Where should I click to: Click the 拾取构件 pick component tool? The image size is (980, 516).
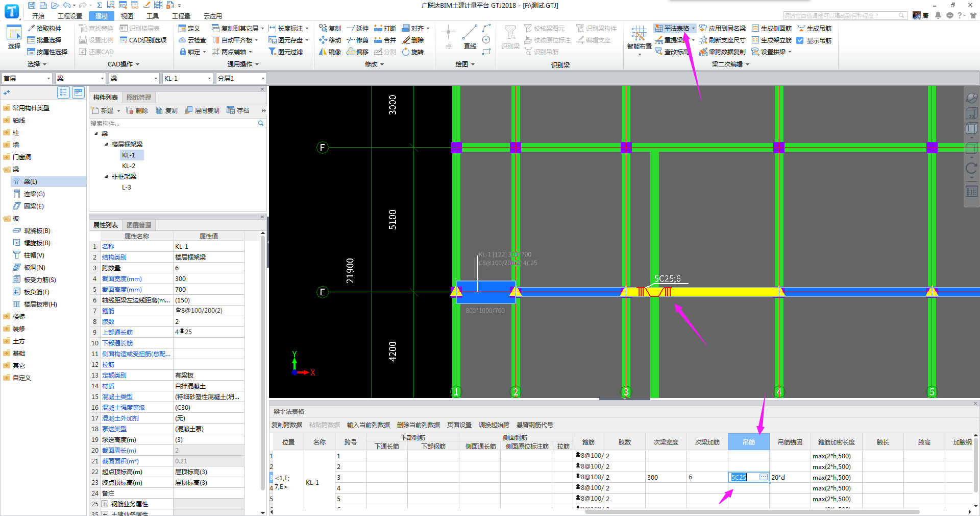coord(44,28)
